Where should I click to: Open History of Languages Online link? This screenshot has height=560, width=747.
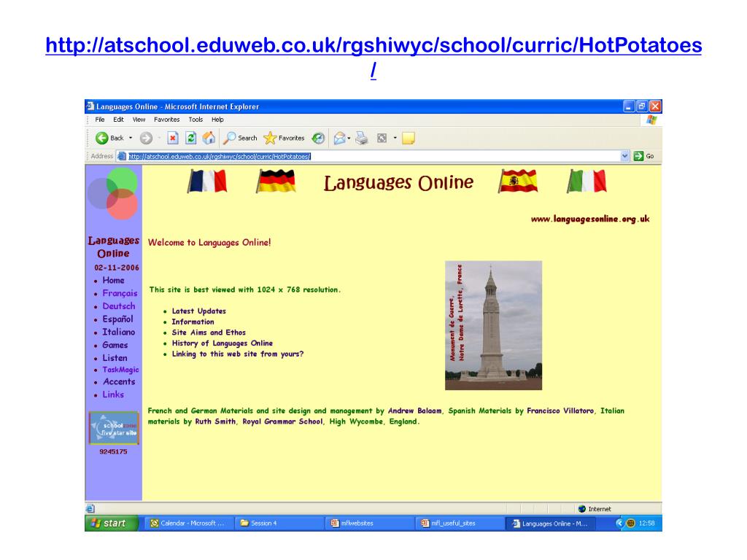222,343
